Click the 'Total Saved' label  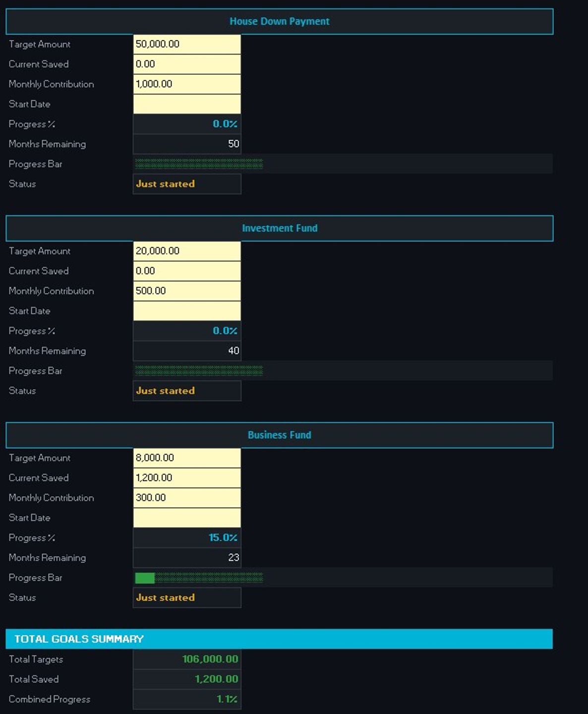34,679
